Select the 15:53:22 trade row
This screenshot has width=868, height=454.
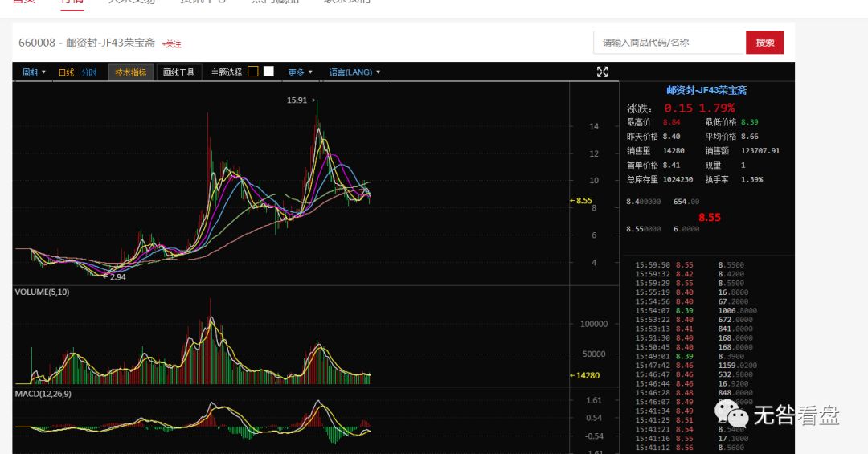[694, 320]
